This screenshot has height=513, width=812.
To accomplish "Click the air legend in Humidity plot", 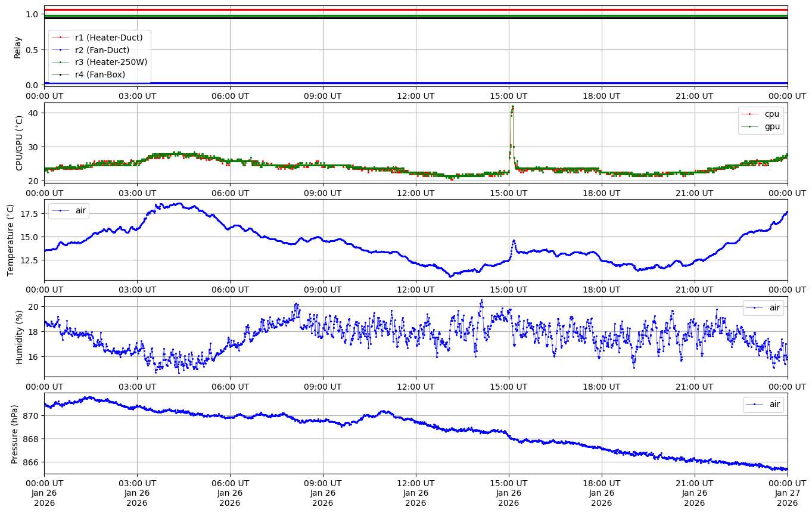I will pyautogui.click(x=774, y=307).
